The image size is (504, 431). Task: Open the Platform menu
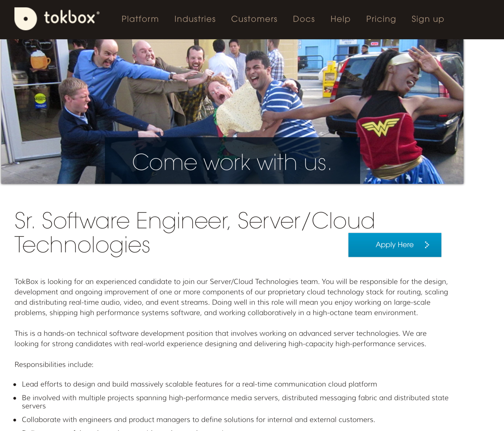click(x=140, y=19)
